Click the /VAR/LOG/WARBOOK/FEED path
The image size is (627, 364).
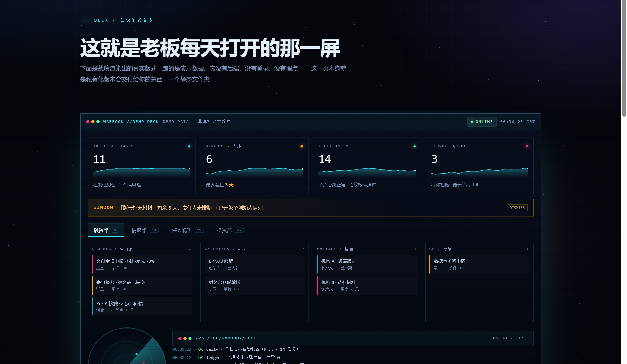click(x=226, y=338)
